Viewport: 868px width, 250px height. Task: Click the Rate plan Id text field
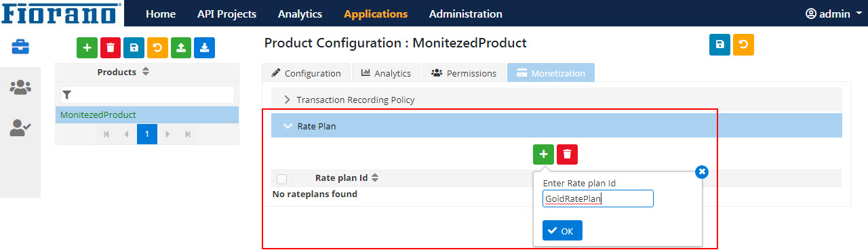point(598,199)
